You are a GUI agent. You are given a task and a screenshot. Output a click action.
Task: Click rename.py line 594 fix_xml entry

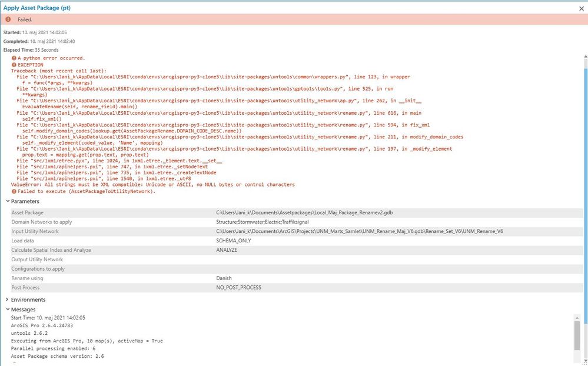tap(223, 125)
